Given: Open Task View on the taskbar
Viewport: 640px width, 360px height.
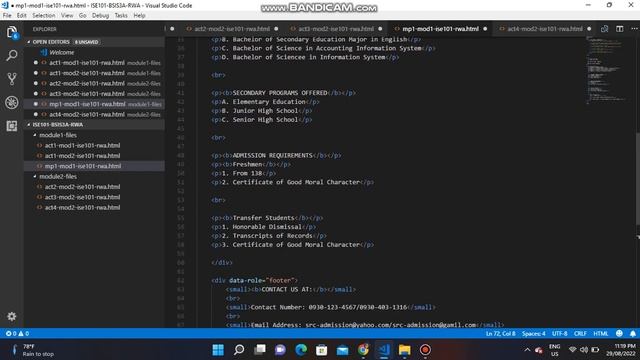Looking at the screenshot, I should point(260,350).
